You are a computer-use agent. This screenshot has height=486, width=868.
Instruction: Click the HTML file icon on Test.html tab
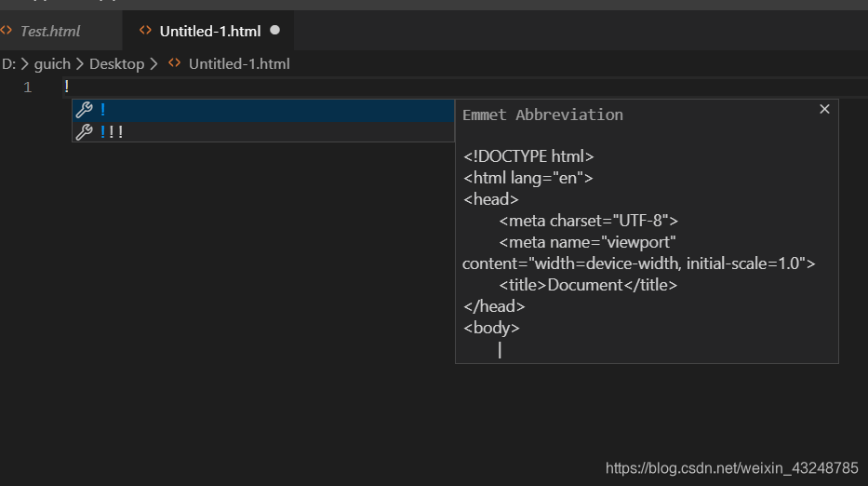pos(7,31)
